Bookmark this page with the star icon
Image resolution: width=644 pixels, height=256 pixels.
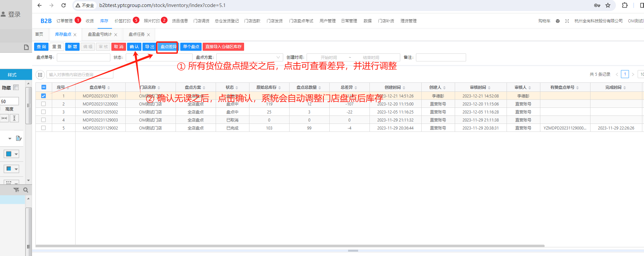tap(608, 5)
